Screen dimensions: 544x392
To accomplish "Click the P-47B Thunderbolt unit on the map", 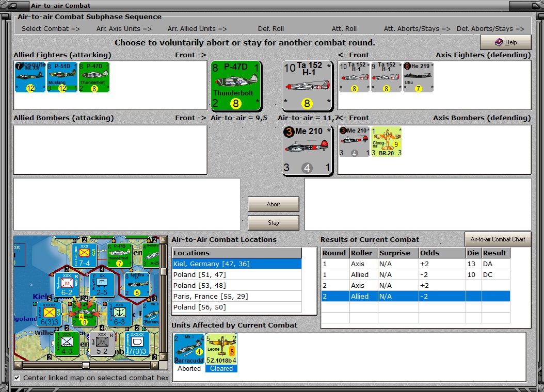I will coord(119,255).
